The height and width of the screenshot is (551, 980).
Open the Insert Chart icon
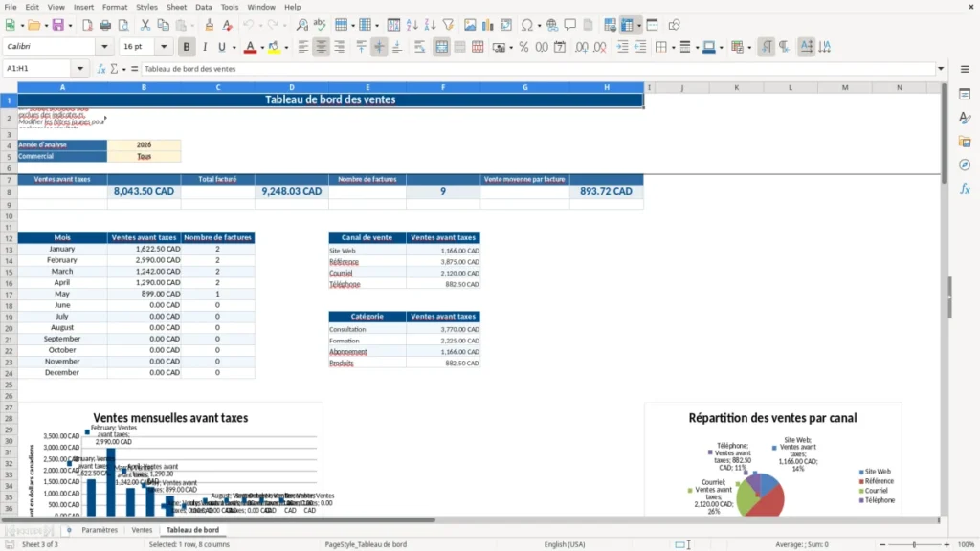point(487,25)
